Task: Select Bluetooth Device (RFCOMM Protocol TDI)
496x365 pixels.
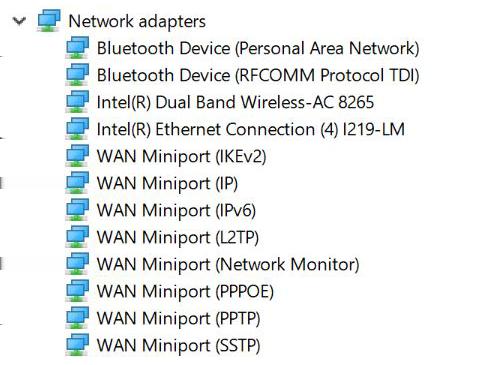Action: [258, 75]
